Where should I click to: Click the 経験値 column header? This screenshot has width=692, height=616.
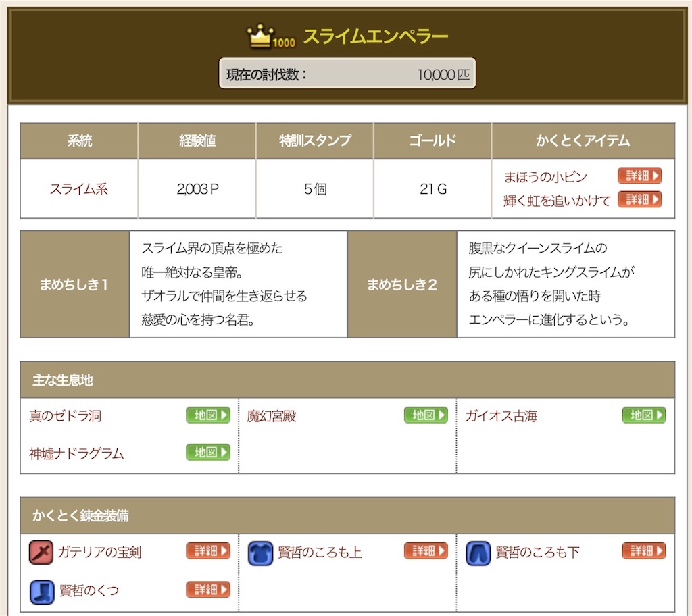(x=197, y=140)
